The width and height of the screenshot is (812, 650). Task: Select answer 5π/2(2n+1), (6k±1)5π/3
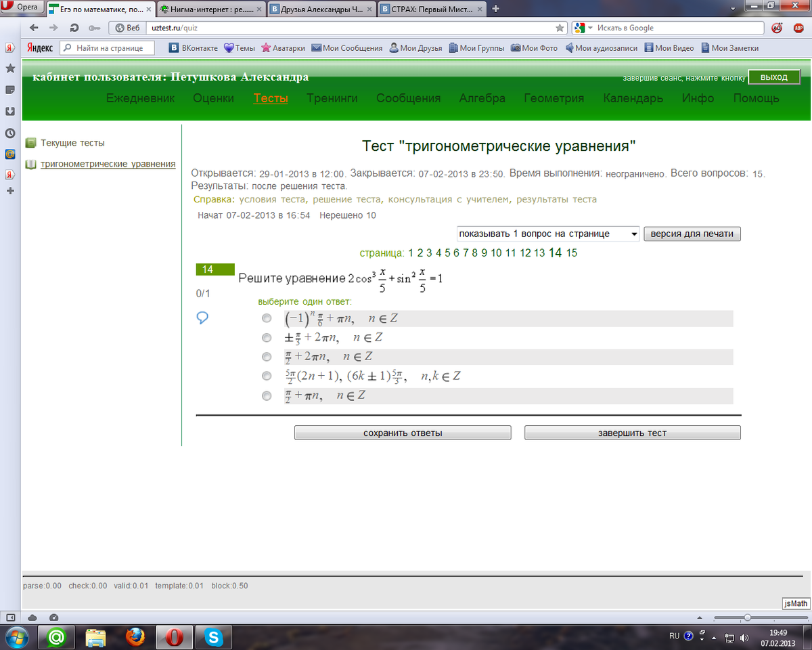tap(267, 376)
